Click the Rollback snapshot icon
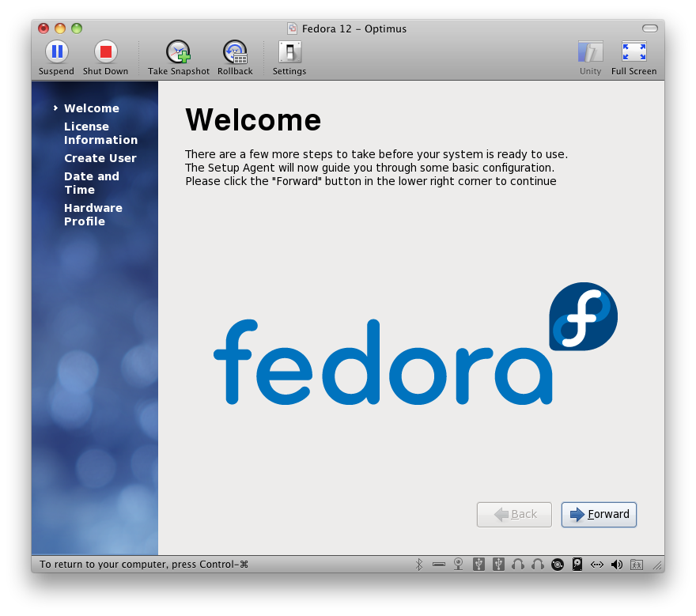Image resolution: width=696 pixels, height=616 pixels. (235, 52)
